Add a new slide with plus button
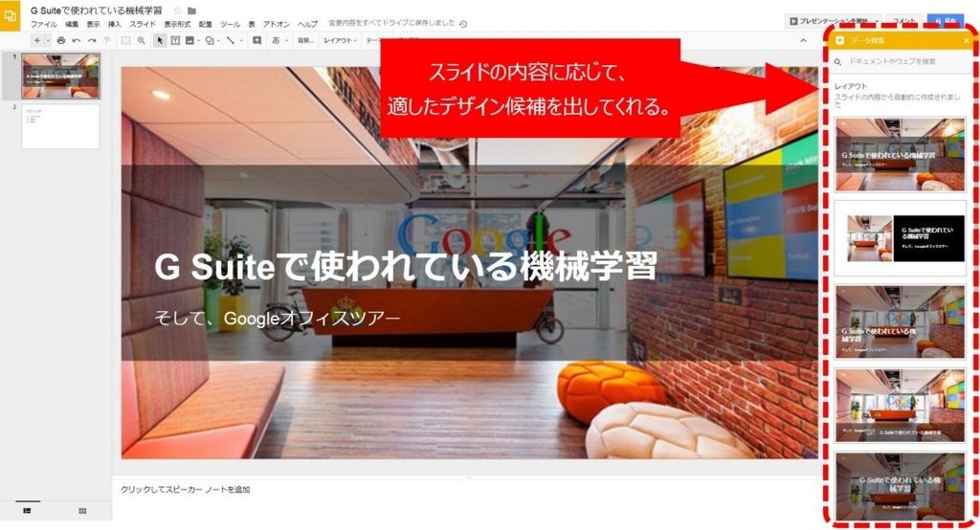Screen dimensions: 980x530 [37, 40]
